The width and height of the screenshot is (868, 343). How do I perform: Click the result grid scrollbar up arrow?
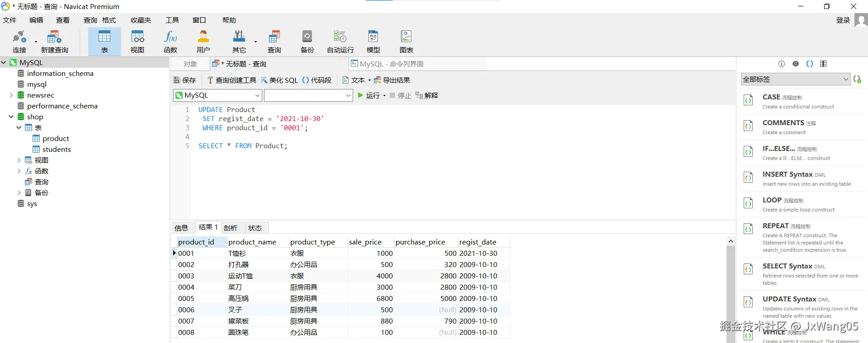[731, 241]
